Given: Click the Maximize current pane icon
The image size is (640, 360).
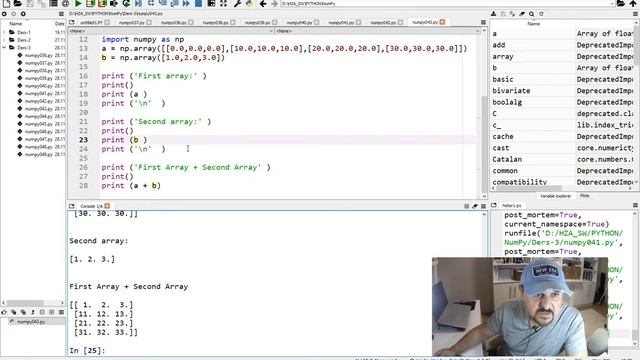Looking at the screenshot, I should [223, 3].
